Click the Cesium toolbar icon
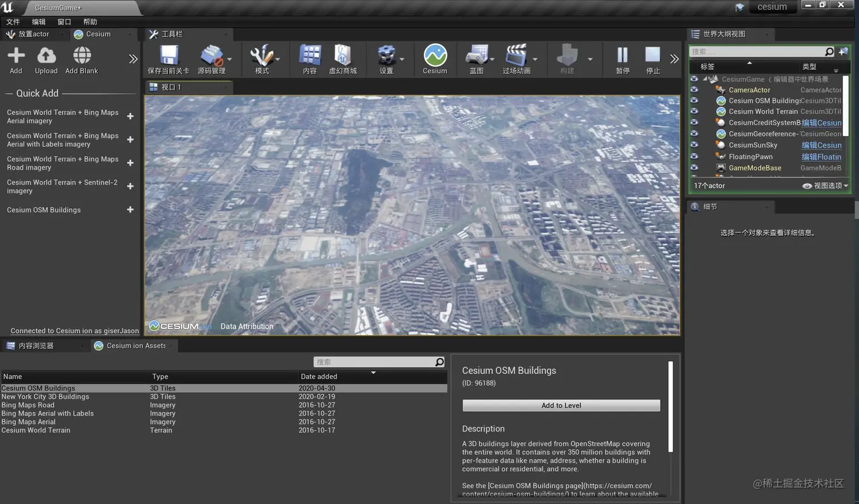 click(x=435, y=55)
